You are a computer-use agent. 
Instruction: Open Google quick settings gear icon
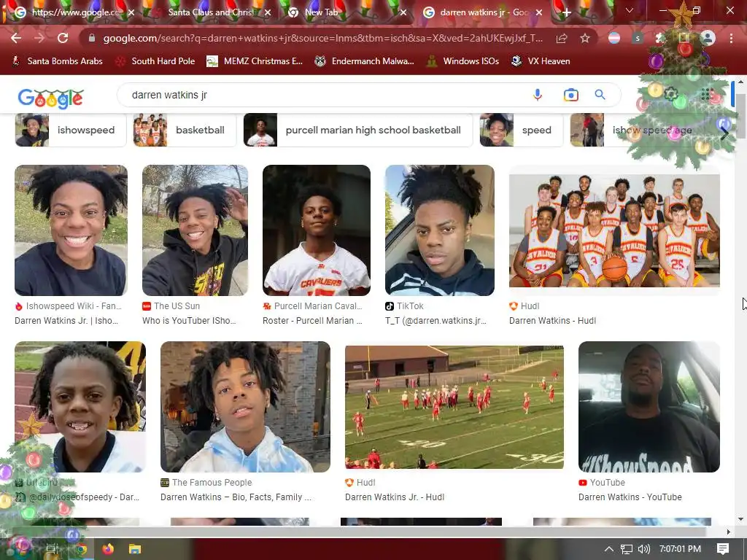(670, 94)
